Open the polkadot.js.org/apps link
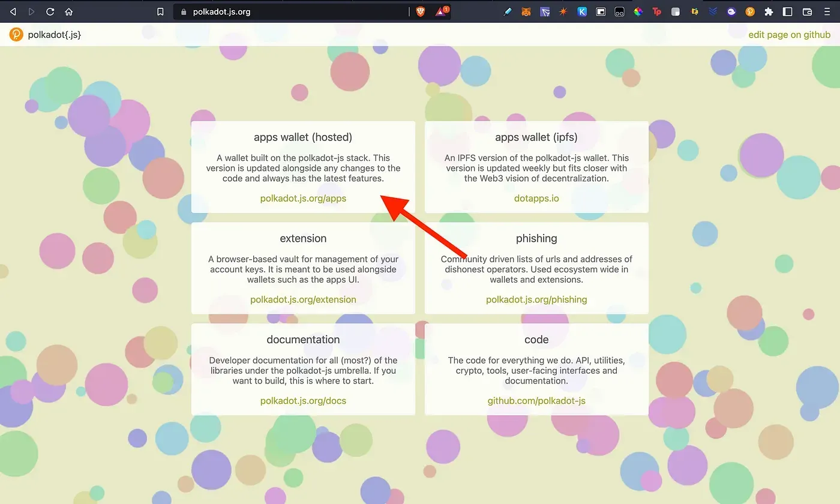The width and height of the screenshot is (840, 504). 303,198
